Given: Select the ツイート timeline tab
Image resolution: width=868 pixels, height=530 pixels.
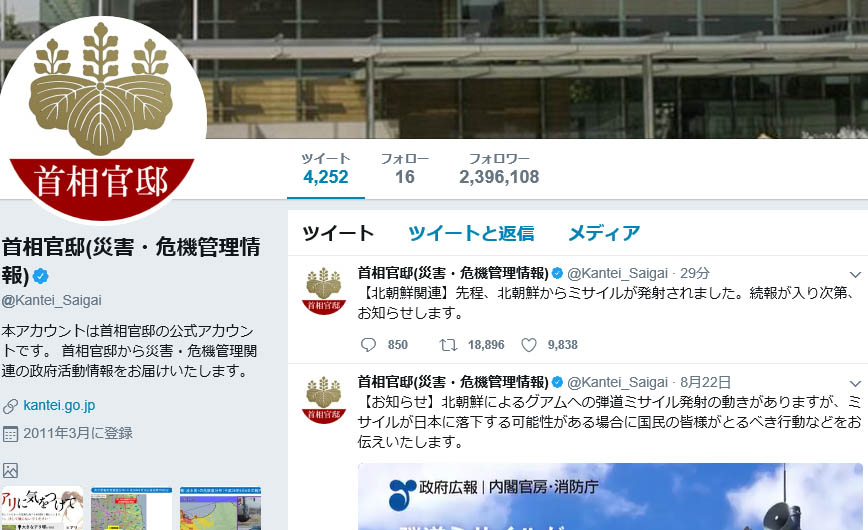Looking at the screenshot, I should (338, 233).
